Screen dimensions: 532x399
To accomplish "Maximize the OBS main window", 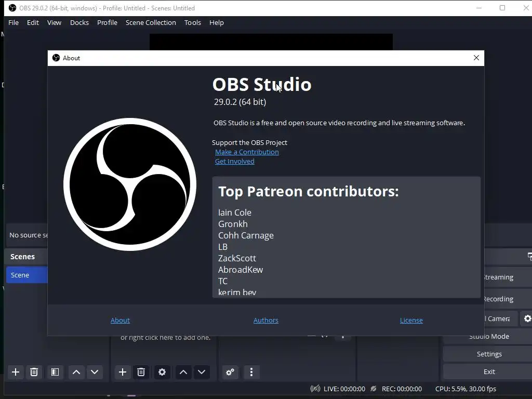I will [502, 8].
